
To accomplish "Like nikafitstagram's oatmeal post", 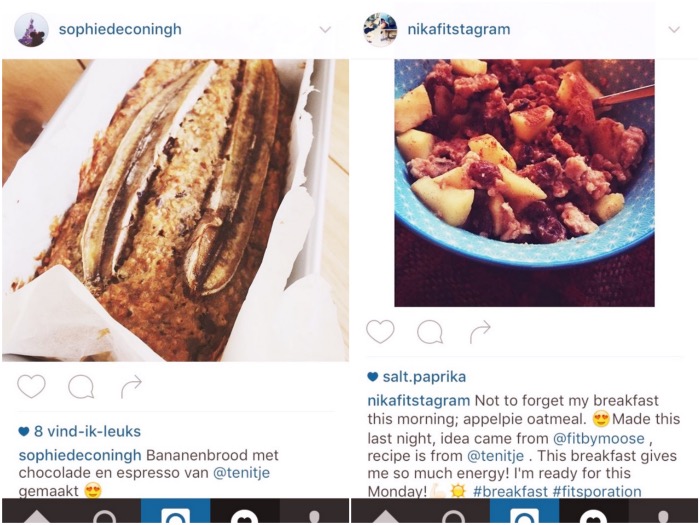I will tap(380, 332).
